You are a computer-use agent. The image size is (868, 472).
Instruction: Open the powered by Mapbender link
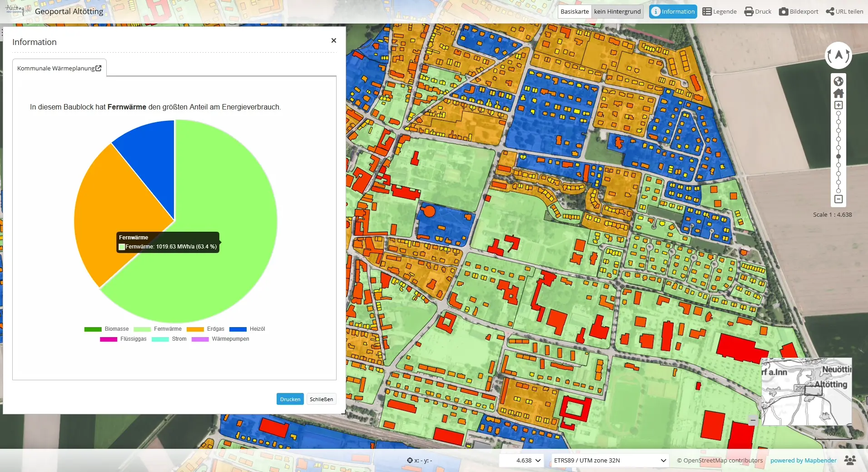pos(804,460)
